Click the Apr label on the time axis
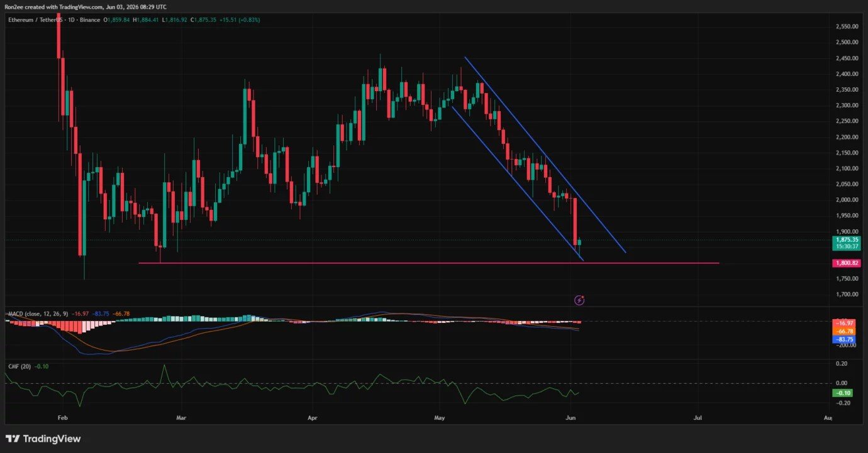The height and width of the screenshot is (453, 868). click(x=312, y=417)
